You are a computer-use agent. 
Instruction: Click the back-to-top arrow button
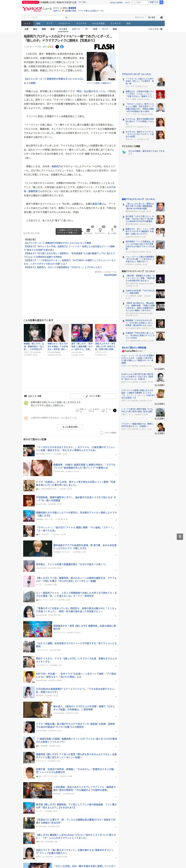tap(180, 537)
